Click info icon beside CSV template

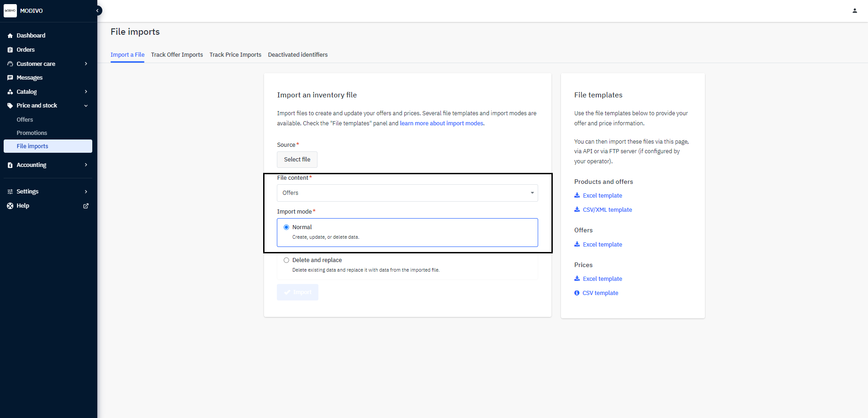coord(577,293)
